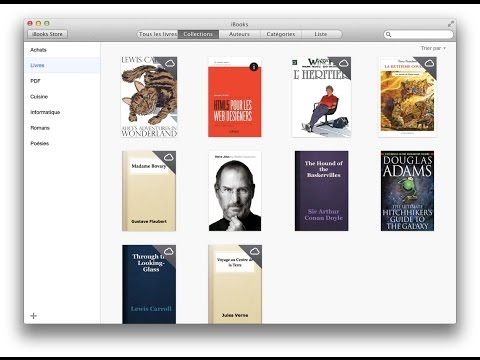Open the Cuisine collection
The width and height of the screenshot is (480, 360).
[x=62, y=97]
